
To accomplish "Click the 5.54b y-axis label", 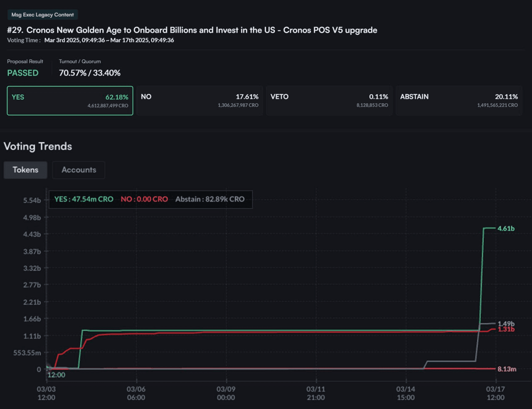I will pos(32,201).
